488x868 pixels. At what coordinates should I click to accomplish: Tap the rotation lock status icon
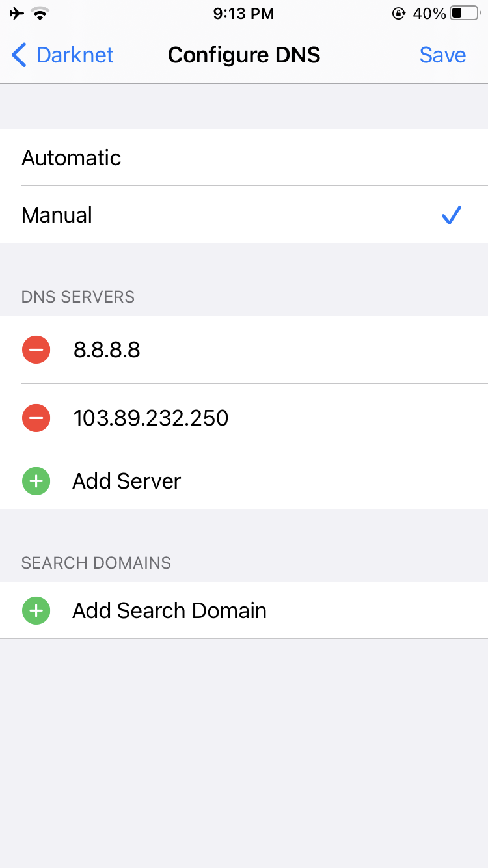click(x=399, y=13)
